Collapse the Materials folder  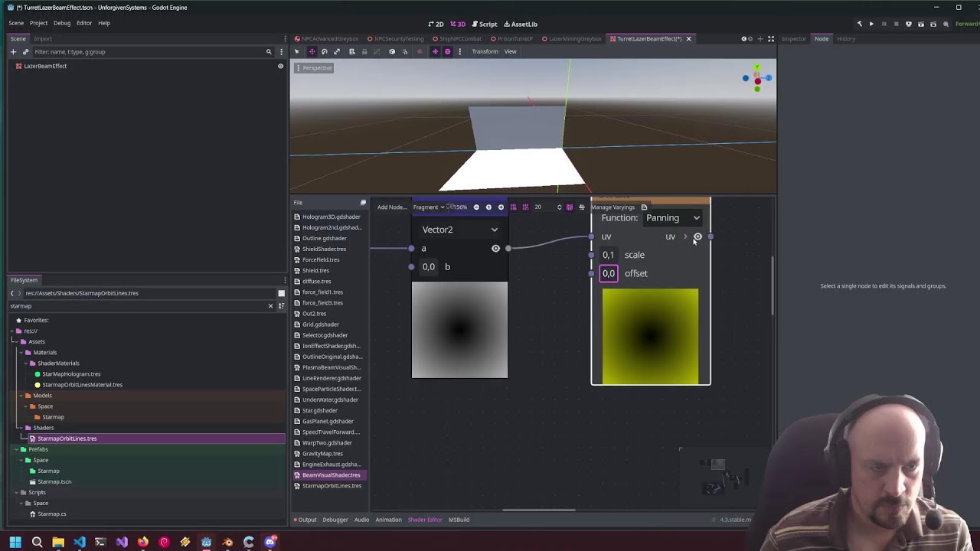coord(21,352)
